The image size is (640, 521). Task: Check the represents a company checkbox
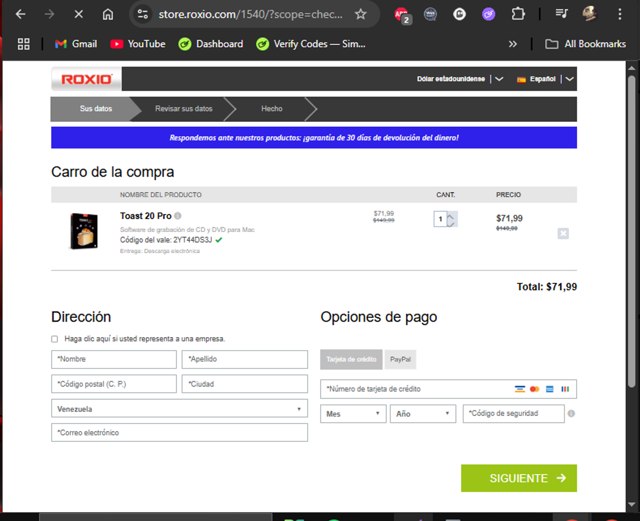pyautogui.click(x=55, y=339)
